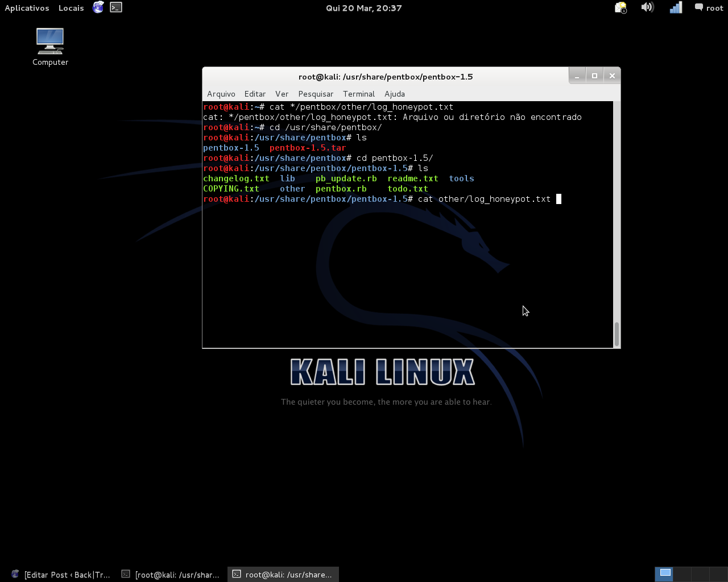Open the Pesquisar menu in terminal
The width and height of the screenshot is (728, 582).
pos(316,94)
